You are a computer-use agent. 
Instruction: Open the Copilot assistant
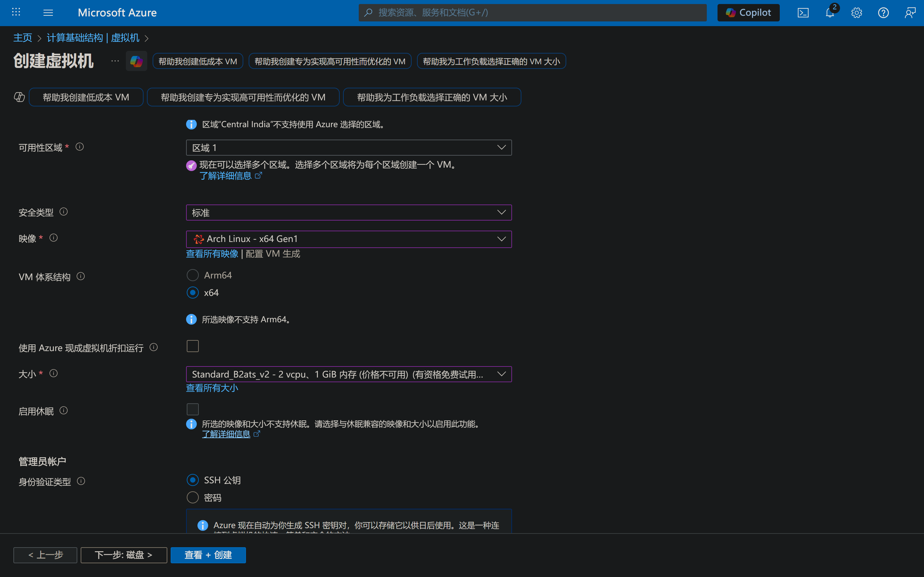point(748,12)
